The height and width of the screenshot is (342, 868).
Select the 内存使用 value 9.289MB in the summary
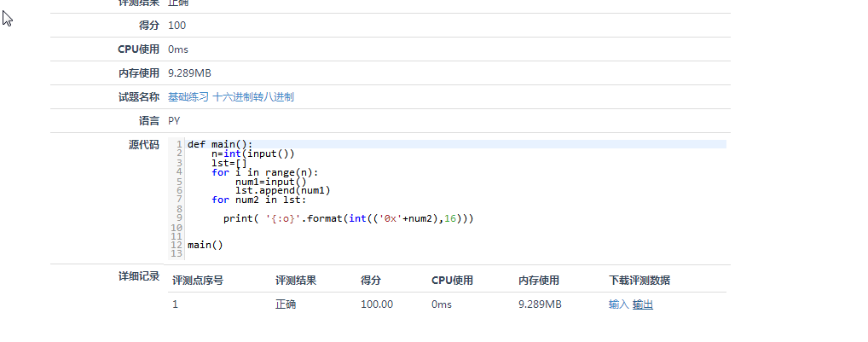190,73
